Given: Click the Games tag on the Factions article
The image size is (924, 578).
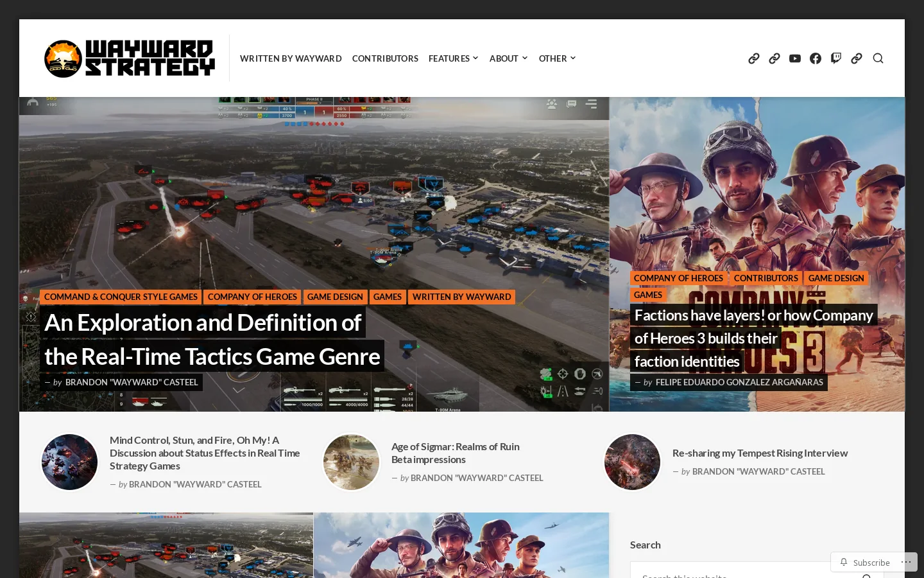Looking at the screenshot, I should coord(648,295).
